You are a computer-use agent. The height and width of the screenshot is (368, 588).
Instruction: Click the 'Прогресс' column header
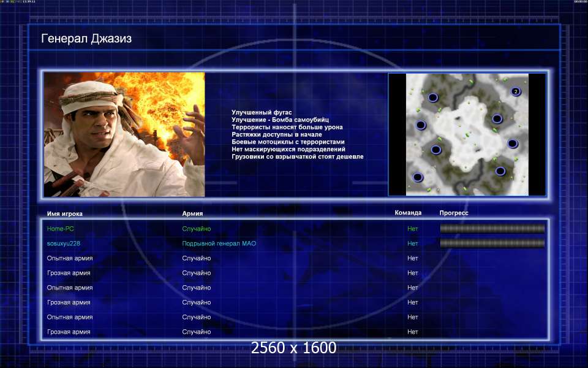[454, 213]
